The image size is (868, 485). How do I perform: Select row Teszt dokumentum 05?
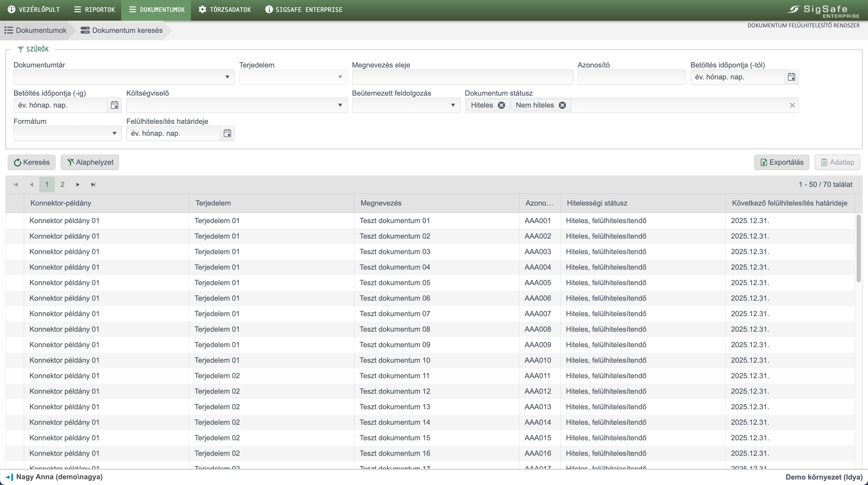430,283
